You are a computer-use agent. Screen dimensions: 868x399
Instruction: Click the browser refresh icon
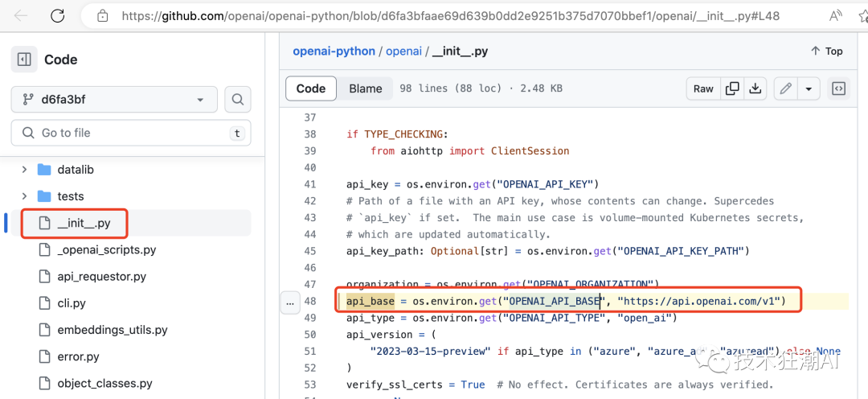57,15
